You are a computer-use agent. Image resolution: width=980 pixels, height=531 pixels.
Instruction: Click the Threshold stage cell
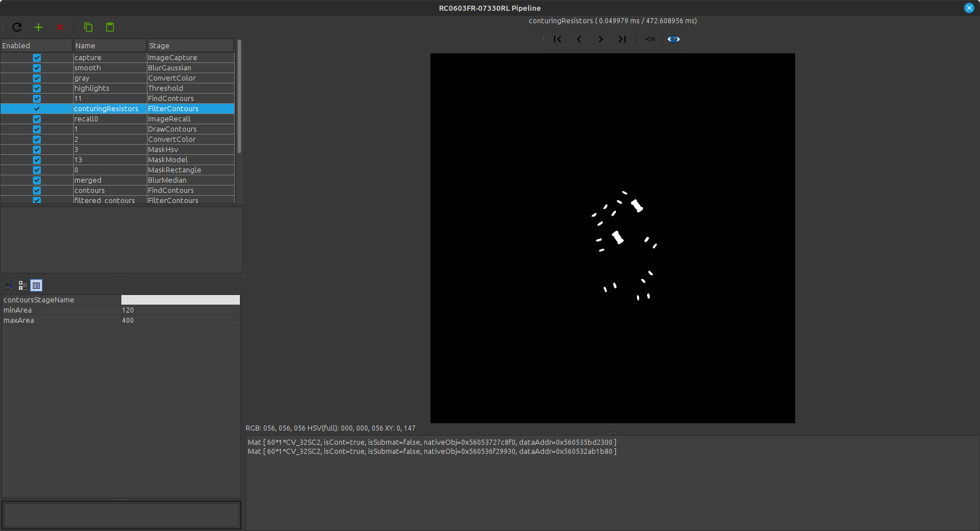(x=191, y=88)
